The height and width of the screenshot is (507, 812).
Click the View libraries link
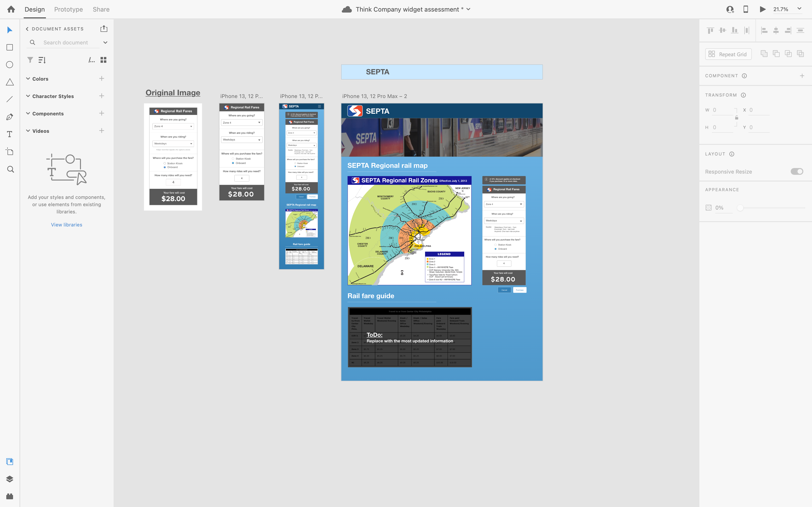[66, 224]
